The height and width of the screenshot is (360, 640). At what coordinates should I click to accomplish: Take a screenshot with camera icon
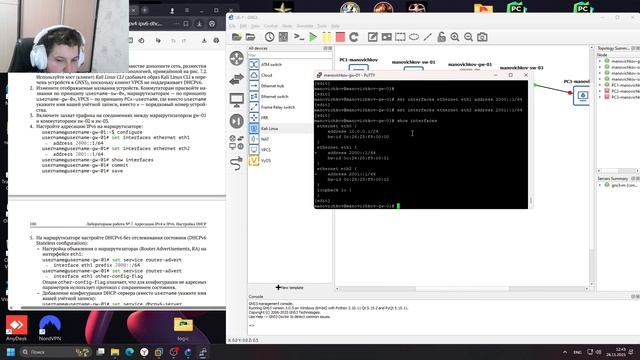(482, 37)
